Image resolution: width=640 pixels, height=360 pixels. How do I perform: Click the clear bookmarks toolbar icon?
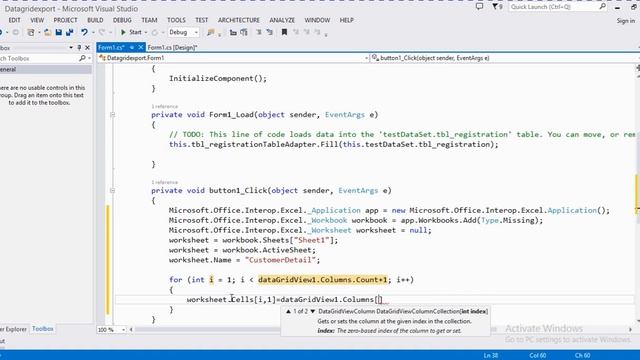click(x=317, y=32)
